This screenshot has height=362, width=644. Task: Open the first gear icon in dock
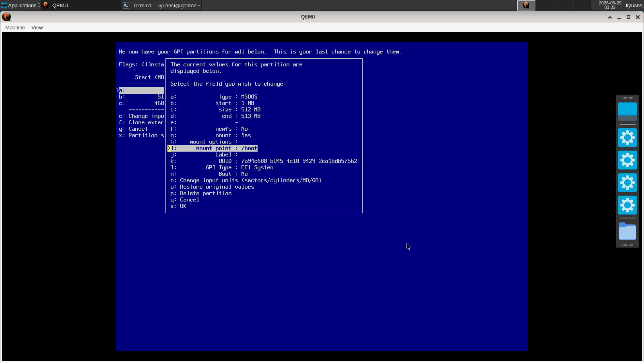(x=627, y=138)
